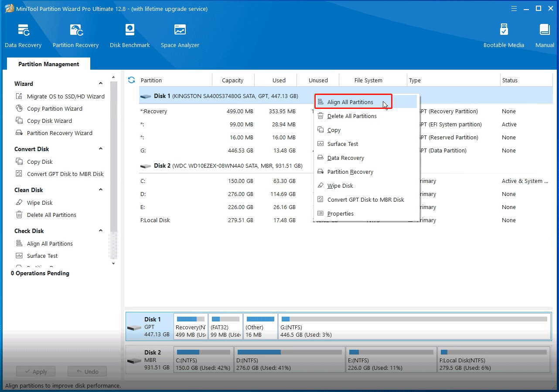Select the (Other) 16 MB block in disk map
The width and height of the screenshot is (559, 392).
tap(260, 327)
